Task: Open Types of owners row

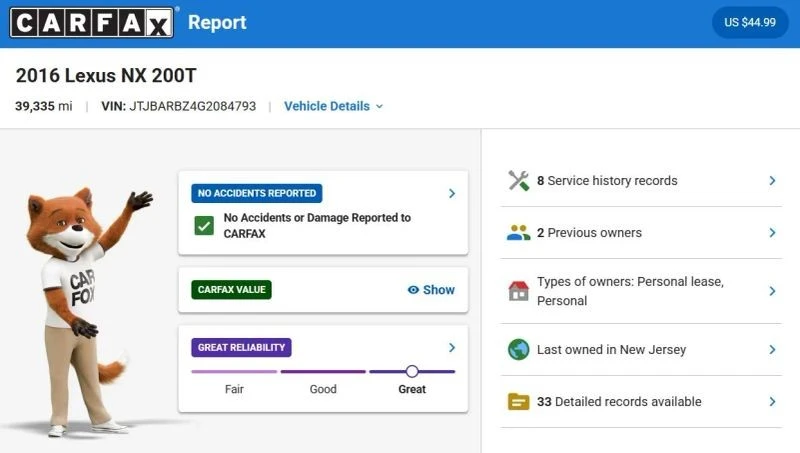Action: [641, 291]
